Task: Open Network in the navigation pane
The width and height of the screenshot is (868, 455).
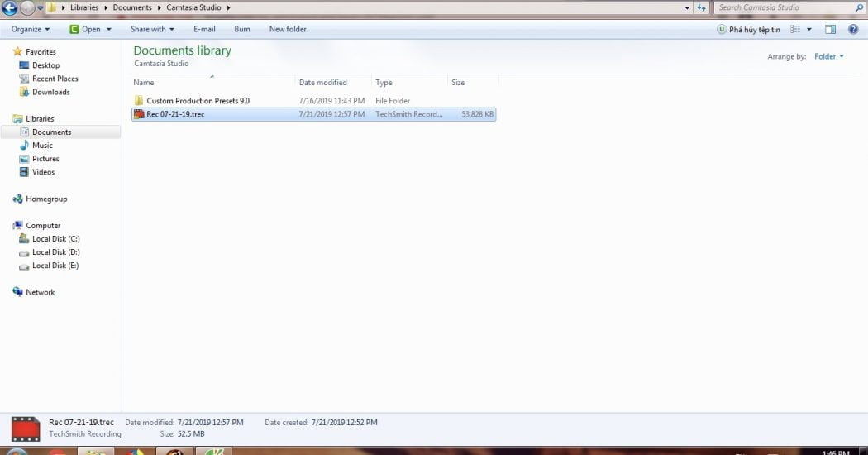Action: [40, 292]
